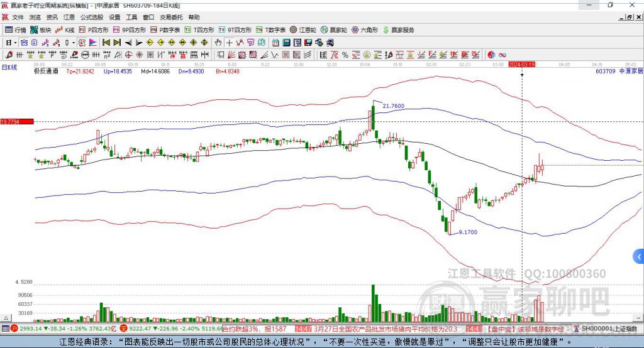Open the 帮助 menu
644x348 pixels.
(194, 17)
